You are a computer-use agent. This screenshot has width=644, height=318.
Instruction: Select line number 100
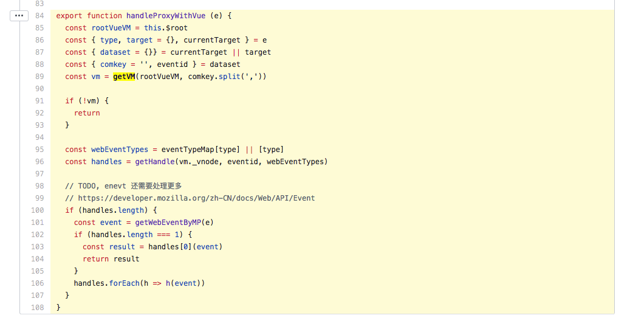tap(38, 210)
